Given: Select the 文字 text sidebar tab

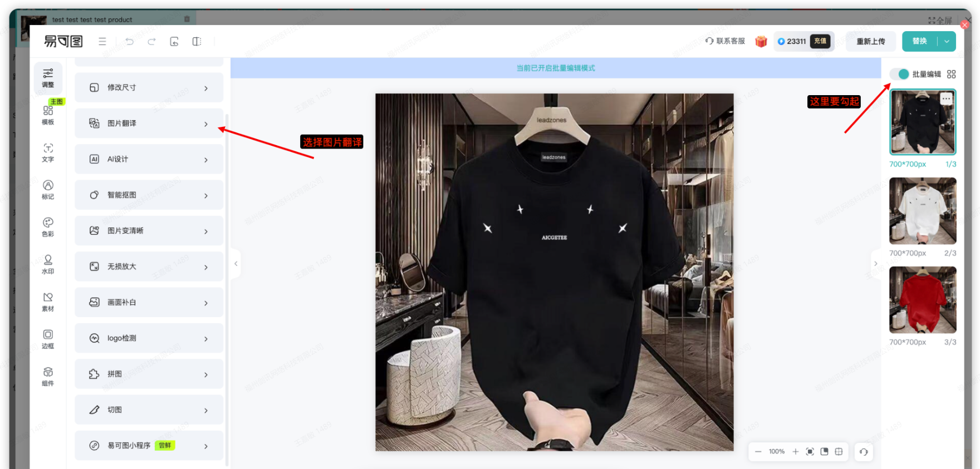Looking at the screenshot, I should coord(48,152).
